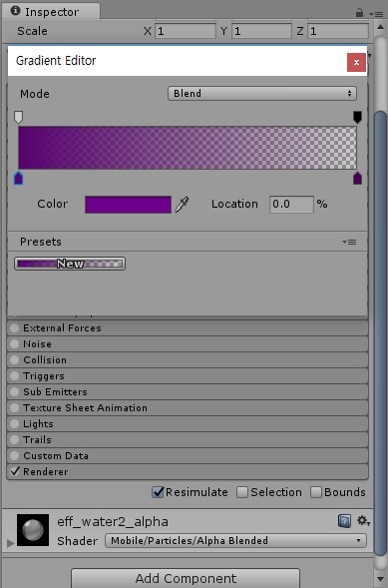Open the Shader dropdown for Alpha Blended
This screenshot has width=388, height=588.
pyautogui.click(x=235, y=540)
